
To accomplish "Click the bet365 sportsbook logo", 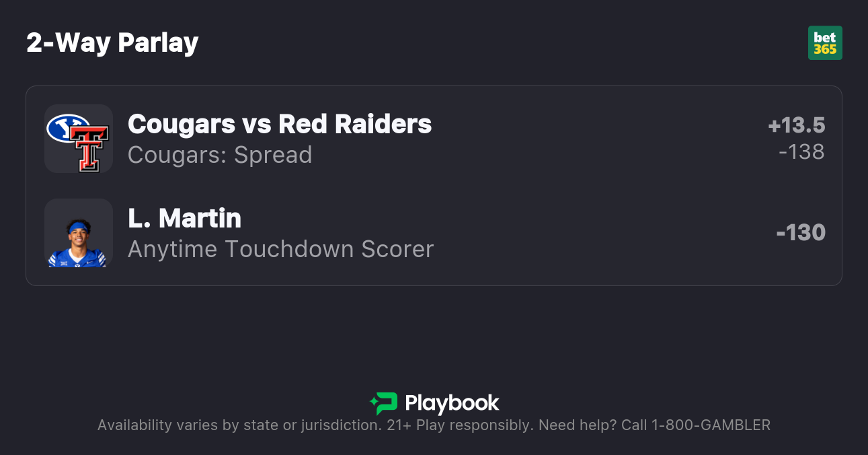I will [825, 43].
